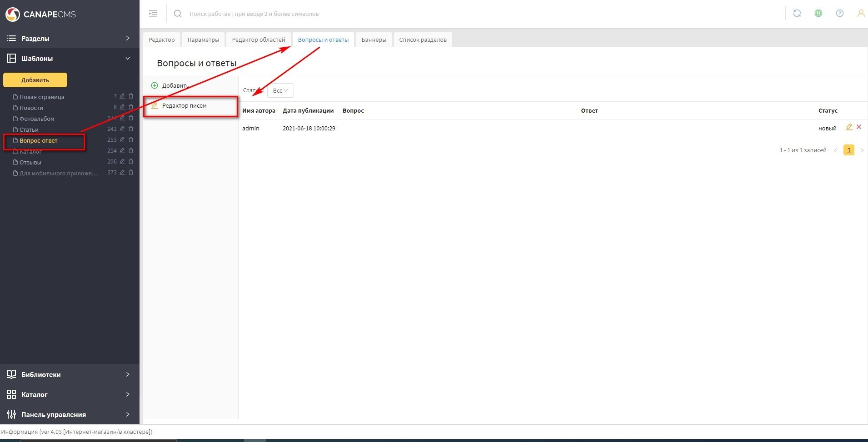Open the Статус filter dropdown
868x442 pixels.
coord(280,90)
